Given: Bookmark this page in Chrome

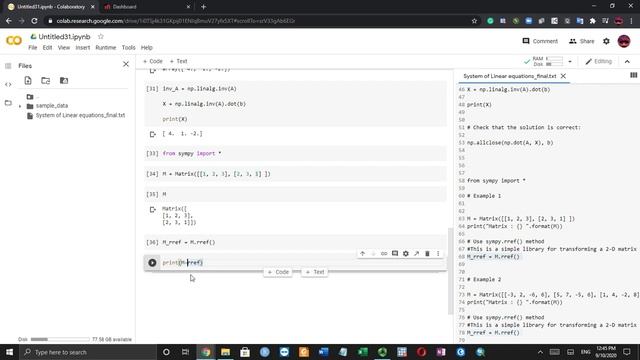Looking at the screenshot, I should 474,21.
